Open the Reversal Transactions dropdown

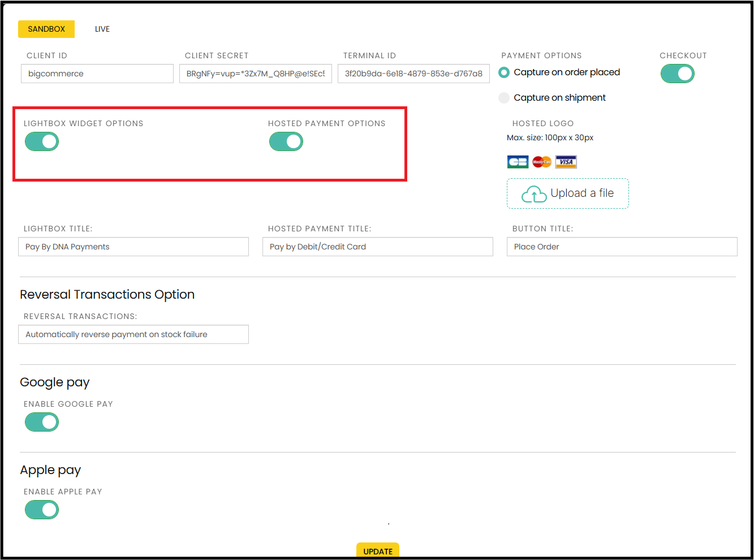coord(133,334)
